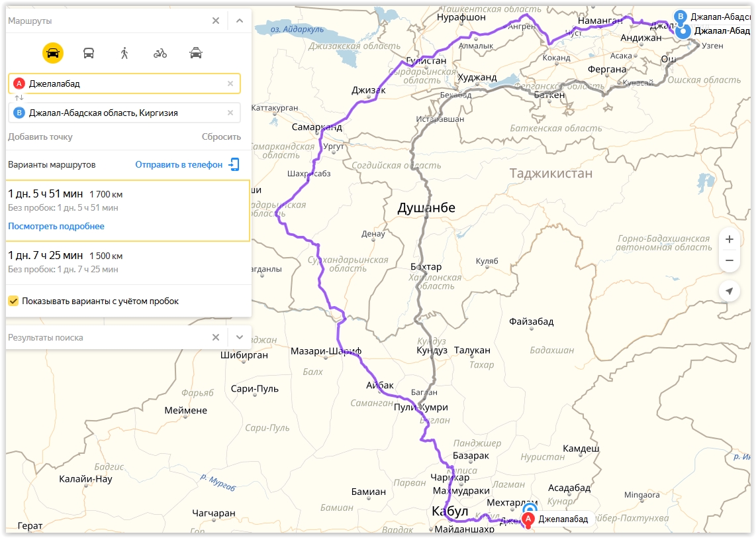This screenshot has height=538, width=756.
Task: Choose the walking route mode
Action: click(124, 53)
